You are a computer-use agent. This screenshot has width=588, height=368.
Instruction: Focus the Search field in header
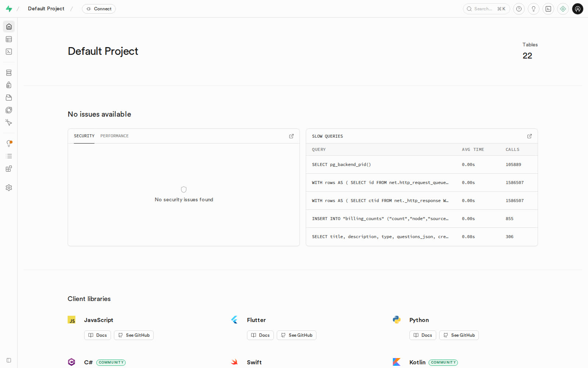487,9
